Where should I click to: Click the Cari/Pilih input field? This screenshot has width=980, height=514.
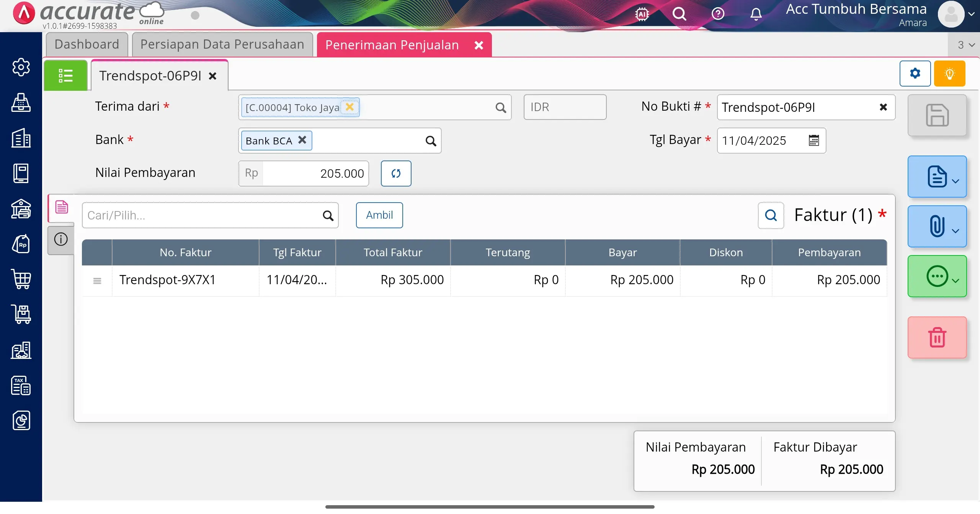pyautogui.click(x=210, y=215)
